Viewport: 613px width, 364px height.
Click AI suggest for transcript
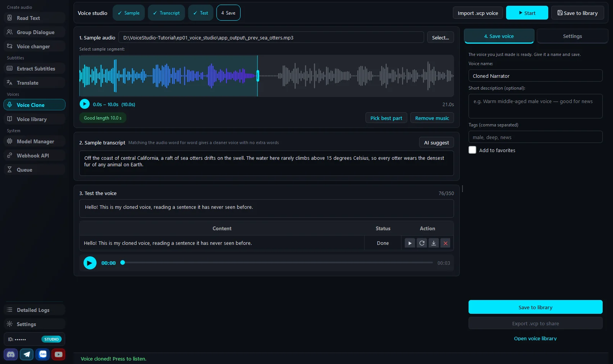tap(436, 143)
